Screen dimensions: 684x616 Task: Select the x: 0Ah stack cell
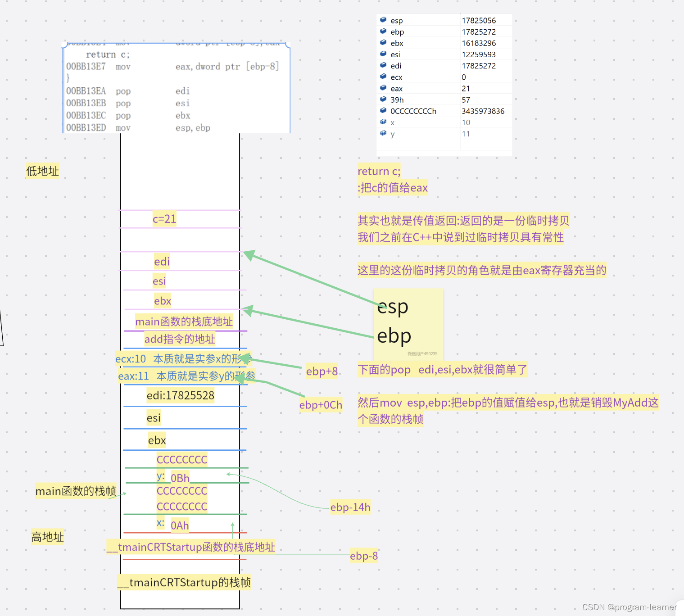(x=173, y=525)
